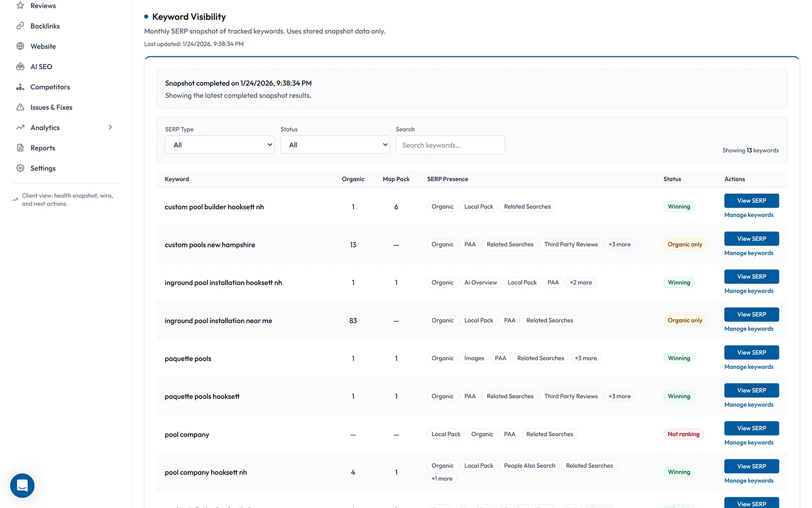Click the Search keywords input field
This screenshot has height=508, width=812.
click(450, 145)
